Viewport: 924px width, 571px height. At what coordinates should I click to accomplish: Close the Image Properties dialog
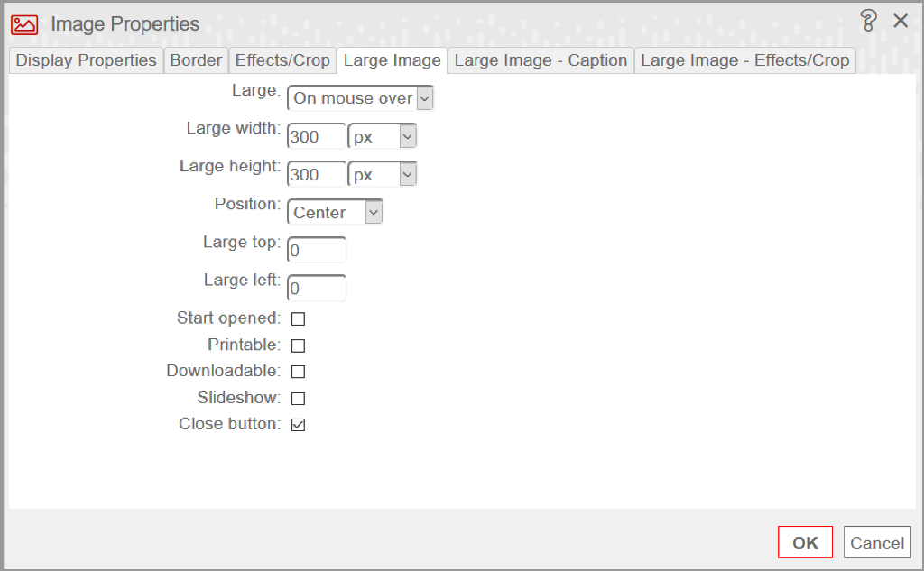pyautogui.click(x=901, y=21)
